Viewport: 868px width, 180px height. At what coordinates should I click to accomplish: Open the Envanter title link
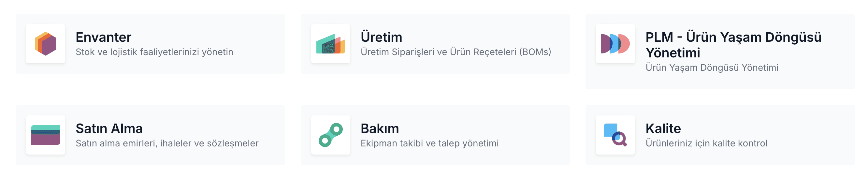tap(103, 37)
